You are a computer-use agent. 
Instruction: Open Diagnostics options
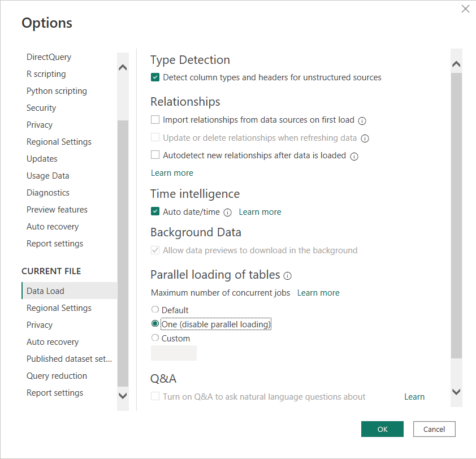tap(48, 193)
